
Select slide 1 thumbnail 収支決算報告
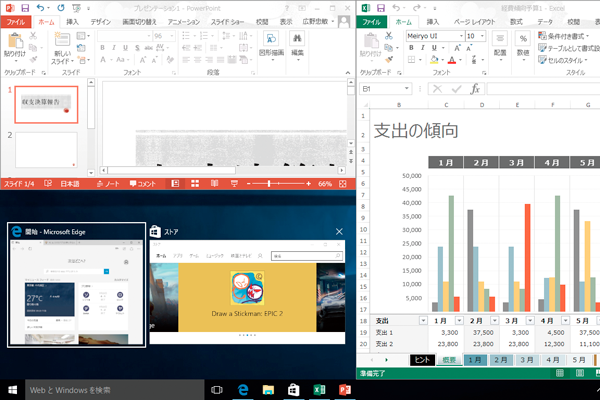pyautogui.click(x=46, y=104)
